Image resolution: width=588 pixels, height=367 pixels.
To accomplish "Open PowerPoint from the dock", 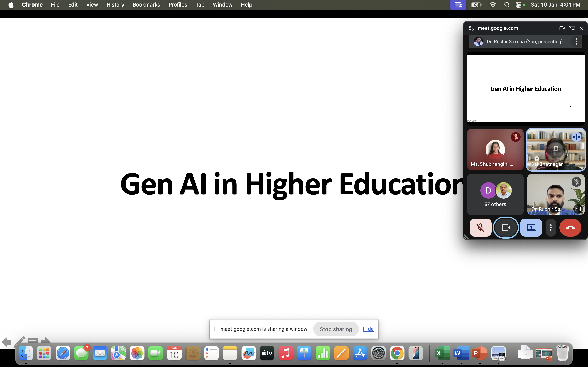I will (479, 353).
